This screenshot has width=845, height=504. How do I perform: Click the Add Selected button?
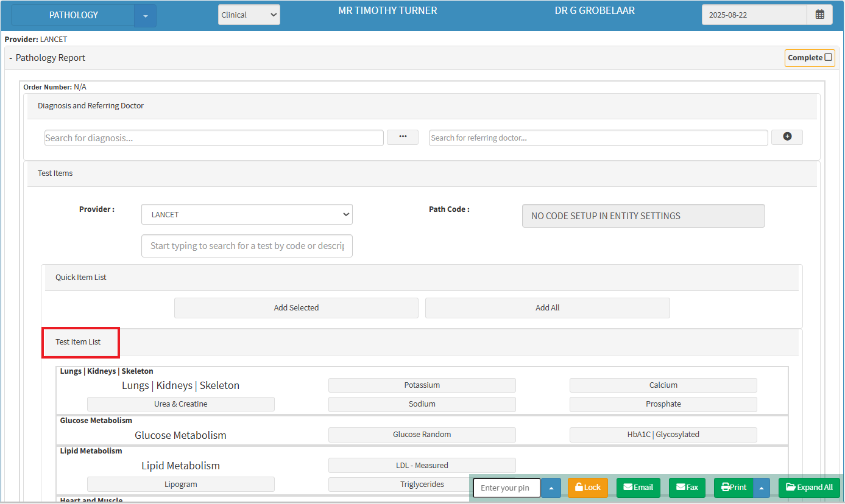pos(296,308)
